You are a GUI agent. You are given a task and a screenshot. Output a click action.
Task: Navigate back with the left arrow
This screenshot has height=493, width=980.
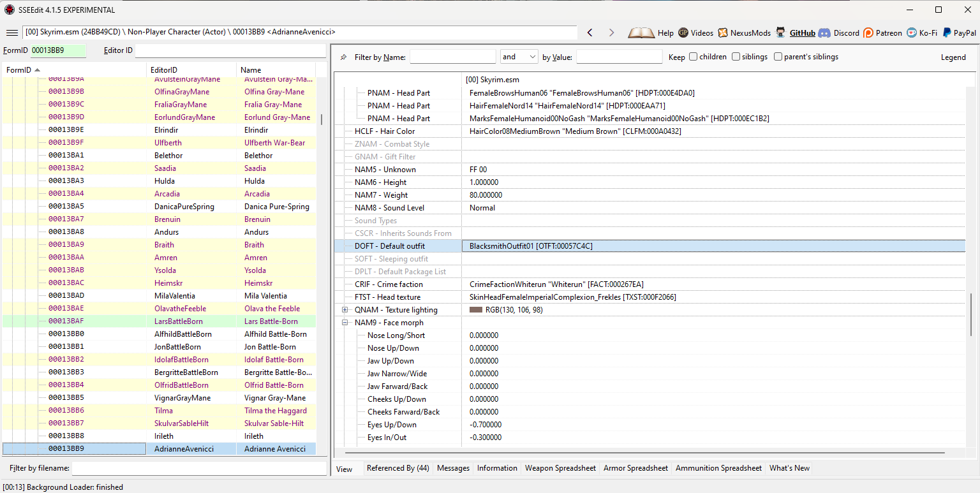click(x=590, y=33)
